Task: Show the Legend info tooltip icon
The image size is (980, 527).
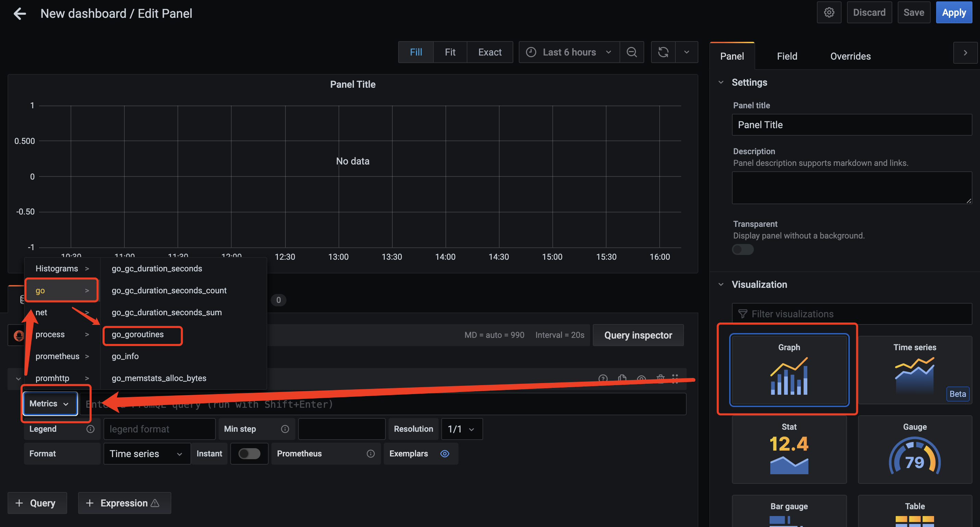Action: (x=90, y=429)
